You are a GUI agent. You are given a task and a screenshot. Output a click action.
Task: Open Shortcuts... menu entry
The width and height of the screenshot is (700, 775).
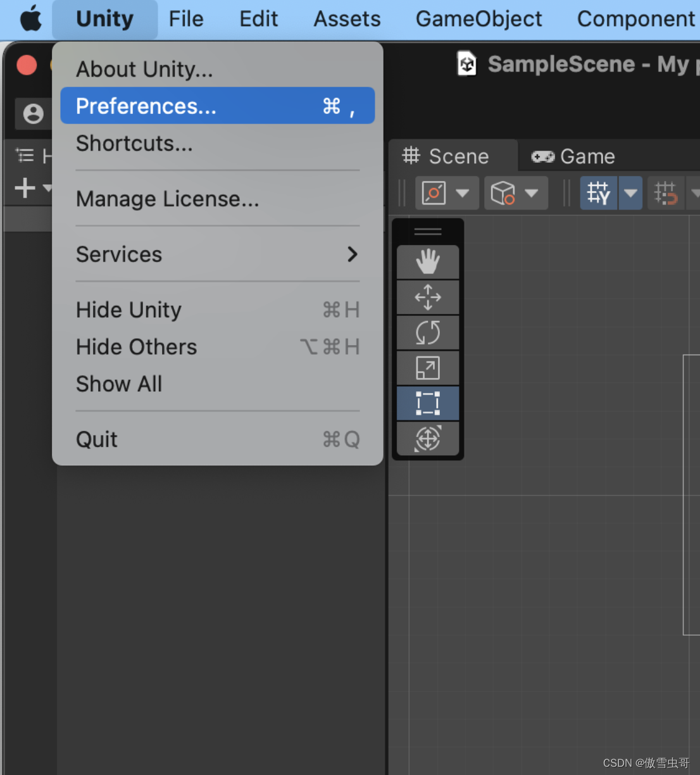coord(217,143)
